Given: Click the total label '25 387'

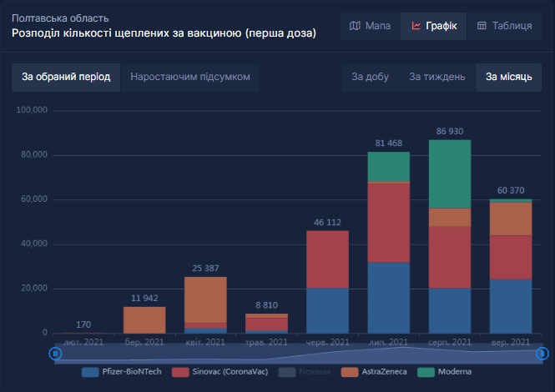Looking at the screenshot, I should tap(205, 269).
